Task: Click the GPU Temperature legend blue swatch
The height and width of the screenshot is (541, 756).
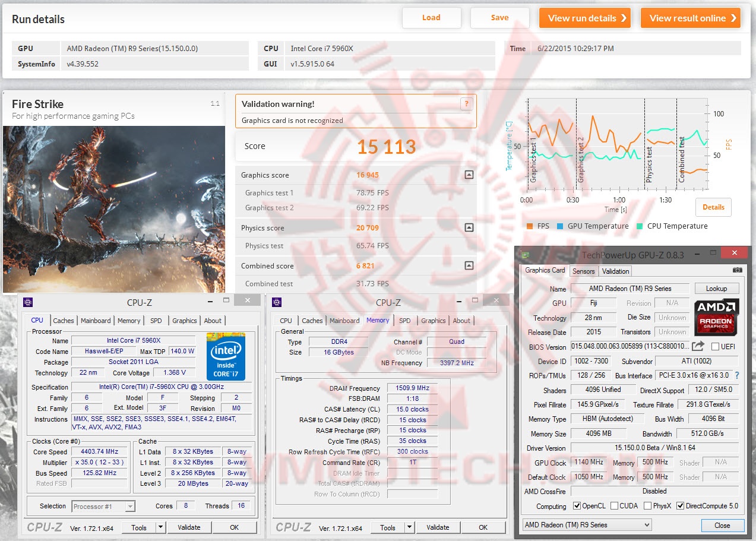Action: pyautogui.click(x=561, y=226)
